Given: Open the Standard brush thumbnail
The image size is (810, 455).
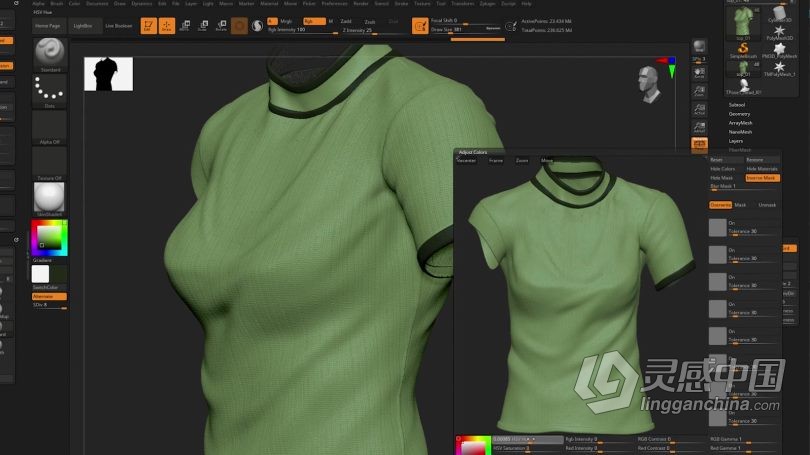Looking at the screenshot, I should tap(50, 55).
